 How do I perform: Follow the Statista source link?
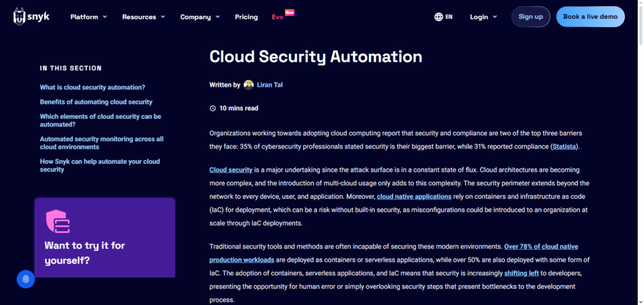[565, 147]
